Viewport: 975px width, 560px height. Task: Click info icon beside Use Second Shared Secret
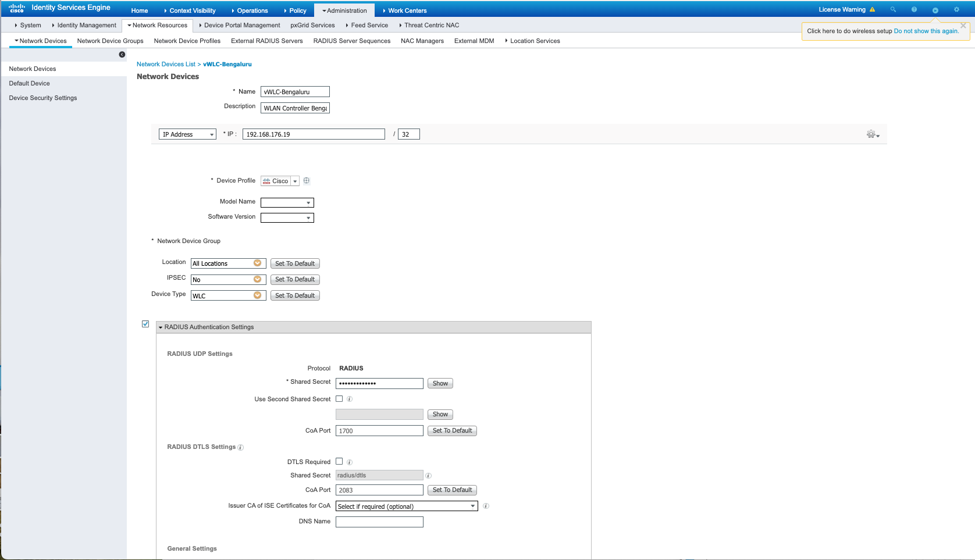click(x=350, y=399)
